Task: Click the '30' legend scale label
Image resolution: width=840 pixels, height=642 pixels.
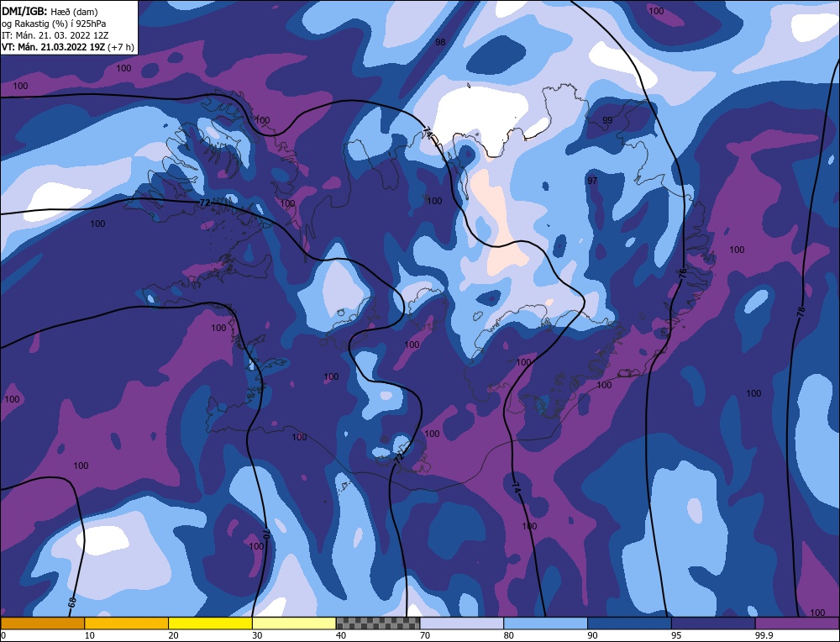Action: pyautogui.click(x=257, y=635)
